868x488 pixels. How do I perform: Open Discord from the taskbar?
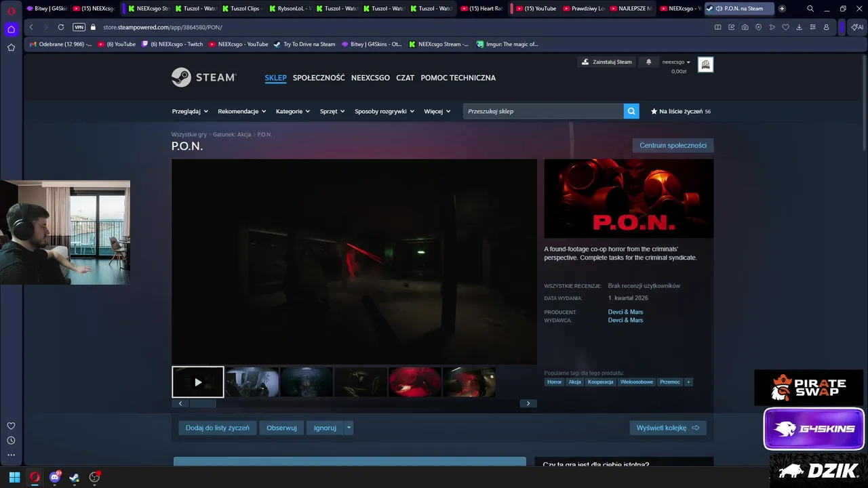[55, 477]
